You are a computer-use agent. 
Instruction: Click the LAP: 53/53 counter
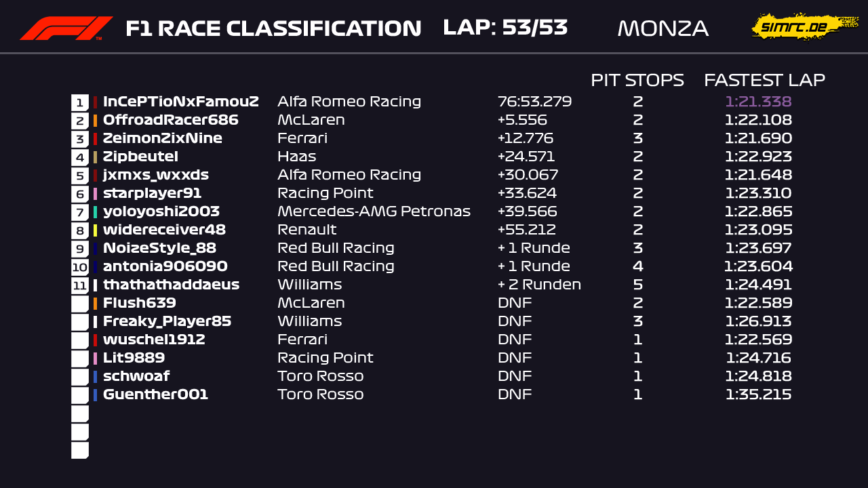click(505, 28)
